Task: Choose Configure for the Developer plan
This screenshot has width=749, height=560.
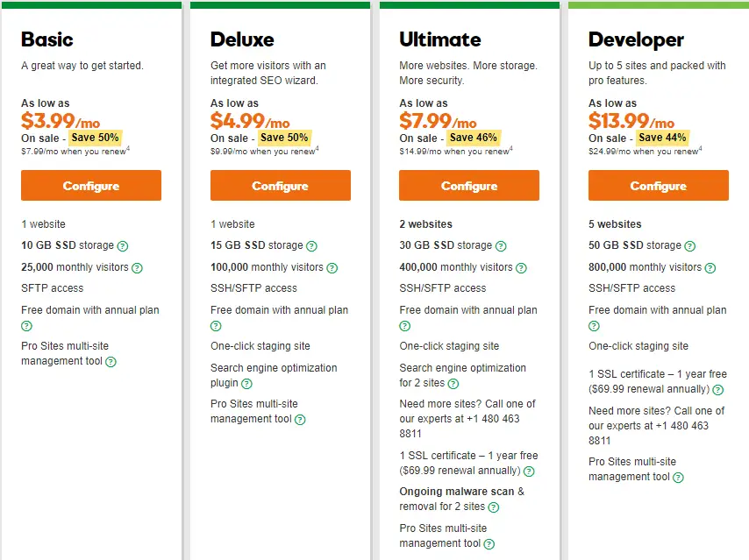Action: (x=659, y=185)
